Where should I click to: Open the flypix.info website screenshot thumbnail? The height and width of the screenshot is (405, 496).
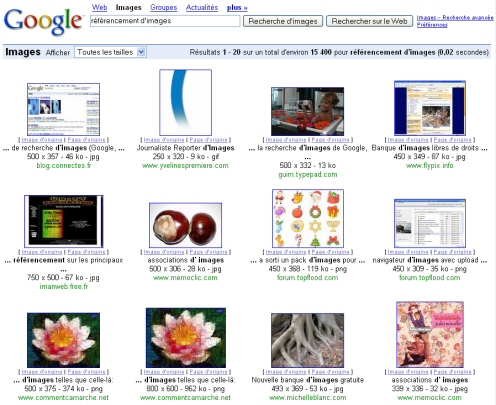pos(430,108)
